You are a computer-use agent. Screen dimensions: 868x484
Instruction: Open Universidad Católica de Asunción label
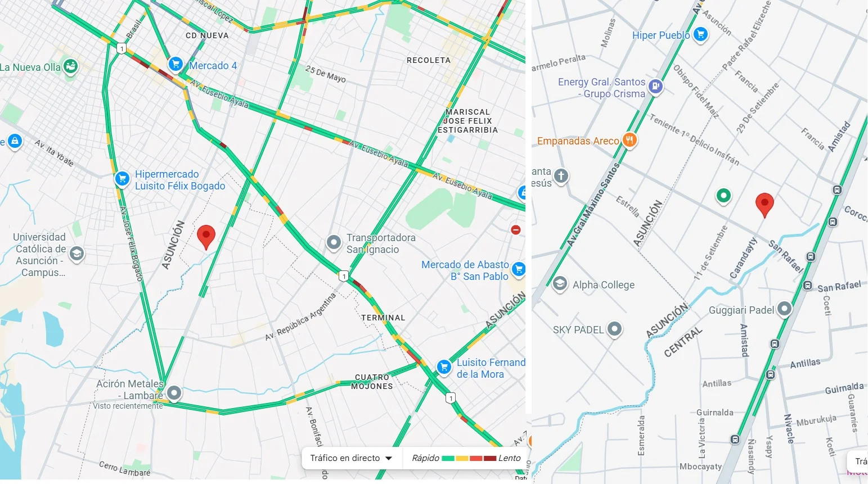[x=39, y=255]
